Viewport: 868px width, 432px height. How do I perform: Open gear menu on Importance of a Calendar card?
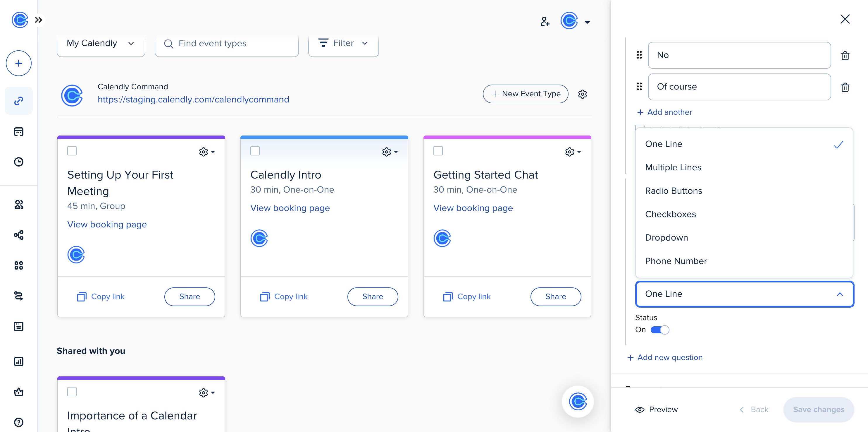207,392
